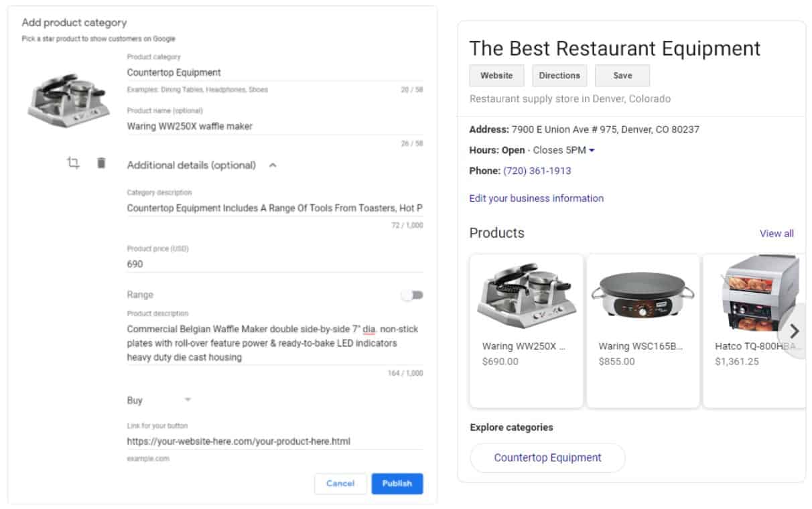Open the Waring WW250X product card
812x509 pixels.
click(x=527, y=331)
